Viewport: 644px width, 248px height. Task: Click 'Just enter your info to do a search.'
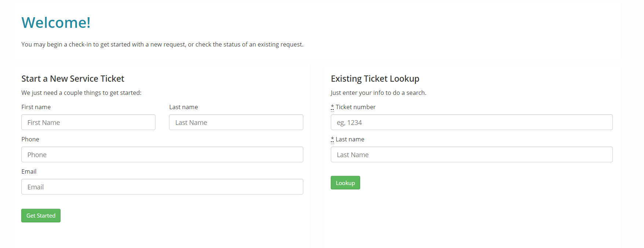pos(378,93)
